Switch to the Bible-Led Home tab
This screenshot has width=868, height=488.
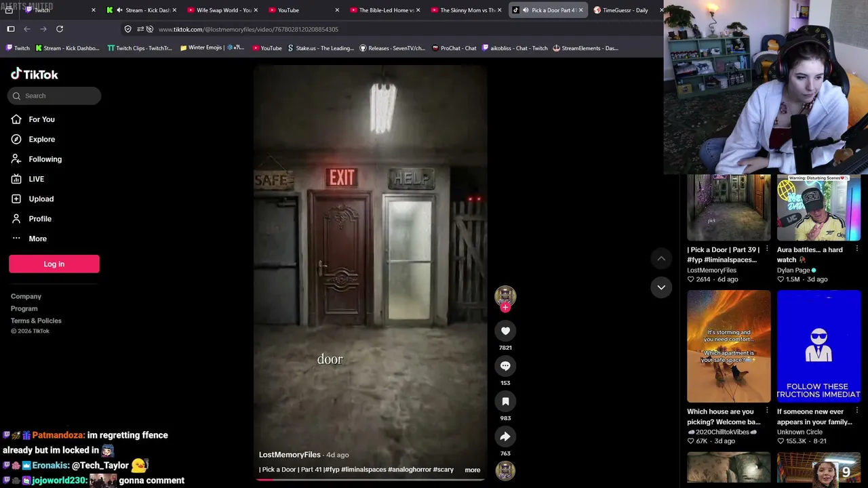(386, 10)
